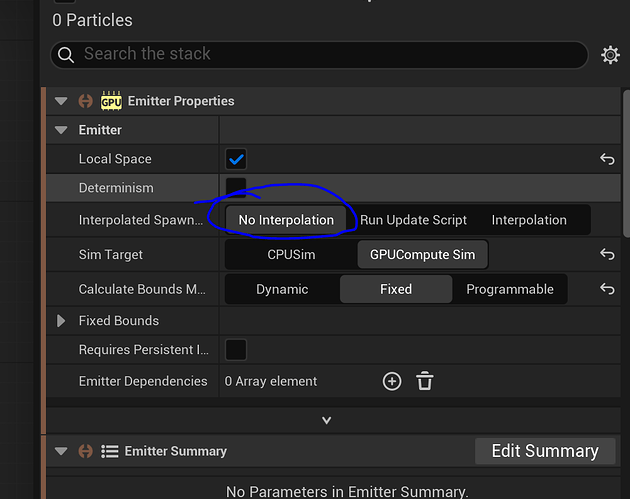Collapse the Emitter Summary section
Viewport: 630px width, 499px height.
click(61, 451)
